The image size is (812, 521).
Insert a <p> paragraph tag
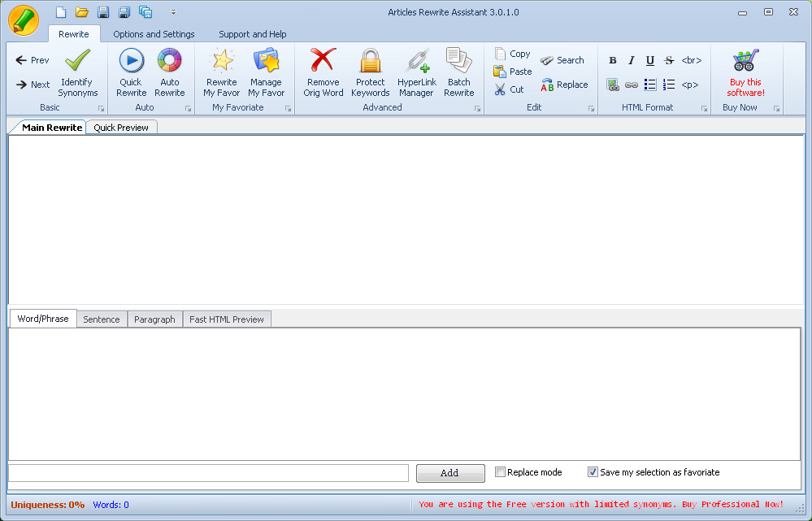click(690, 85)
